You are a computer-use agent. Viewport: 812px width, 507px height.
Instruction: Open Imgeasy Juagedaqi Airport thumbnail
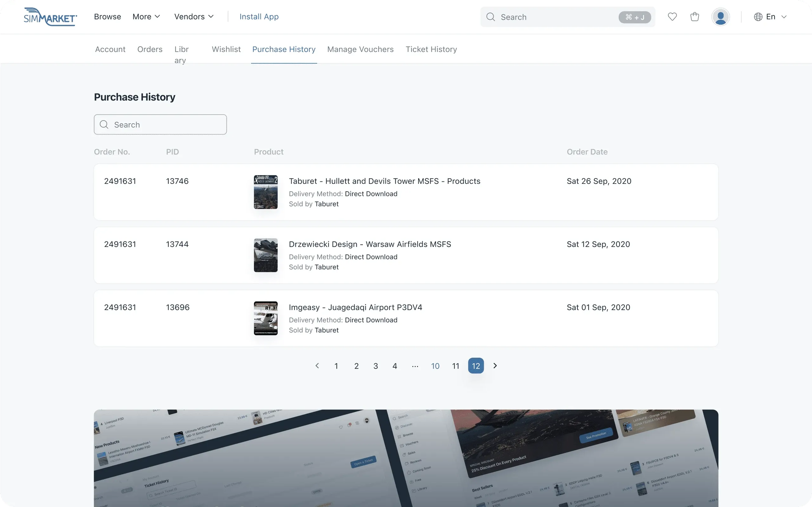click(x=265, y=318)
